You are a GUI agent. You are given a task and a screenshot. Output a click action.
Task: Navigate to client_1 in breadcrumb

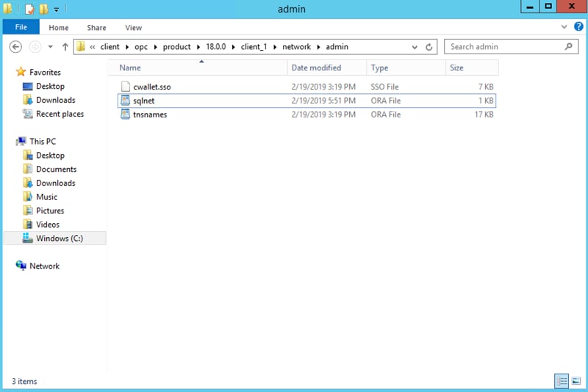[x=254, y=47]
